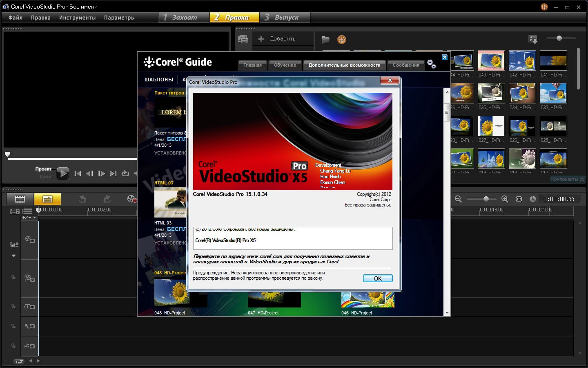Open Corel Guide settings gears
The width and height of the screenshot is (588, 368).
coord(432,64)
